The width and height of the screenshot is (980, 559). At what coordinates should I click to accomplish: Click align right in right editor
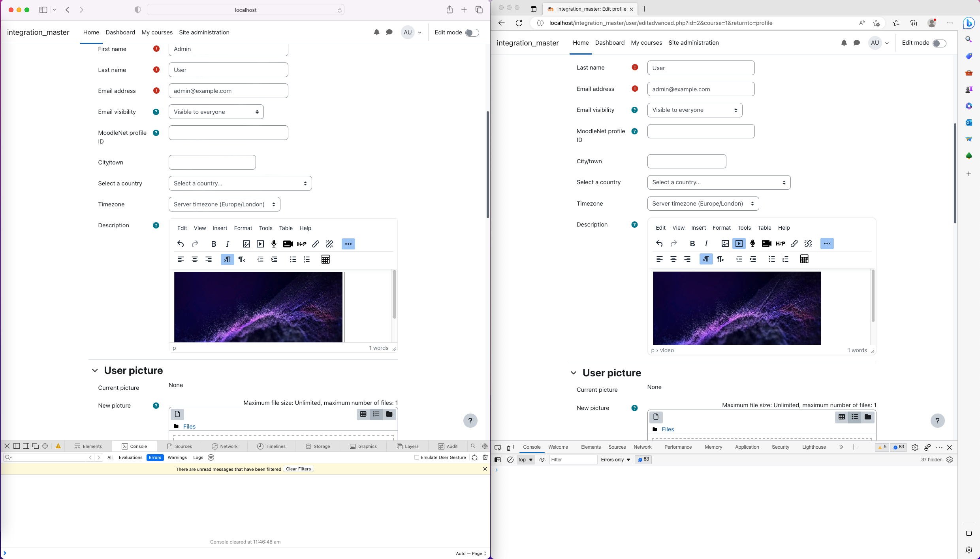pos(687,259)
